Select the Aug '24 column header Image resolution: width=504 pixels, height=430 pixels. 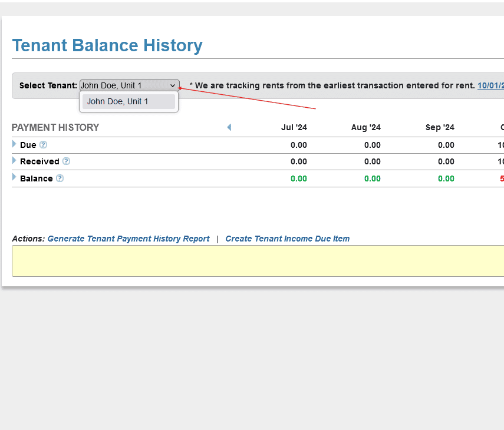tap(366, 127)
